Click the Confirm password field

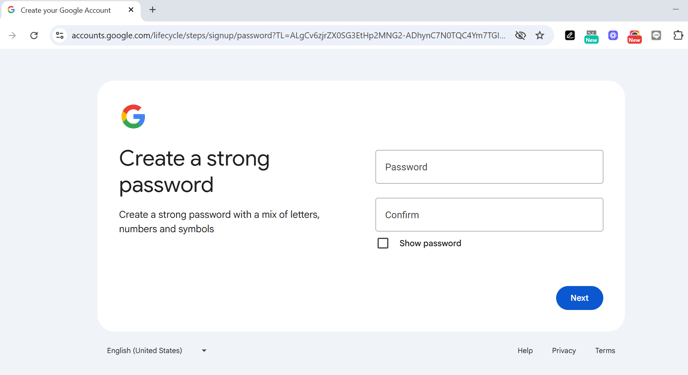489,214
